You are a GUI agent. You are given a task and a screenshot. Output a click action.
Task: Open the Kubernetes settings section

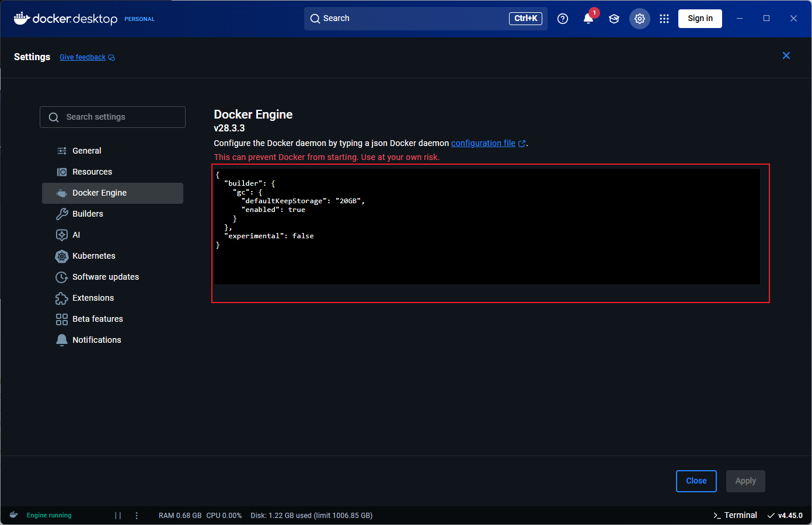tap(92, 256)
